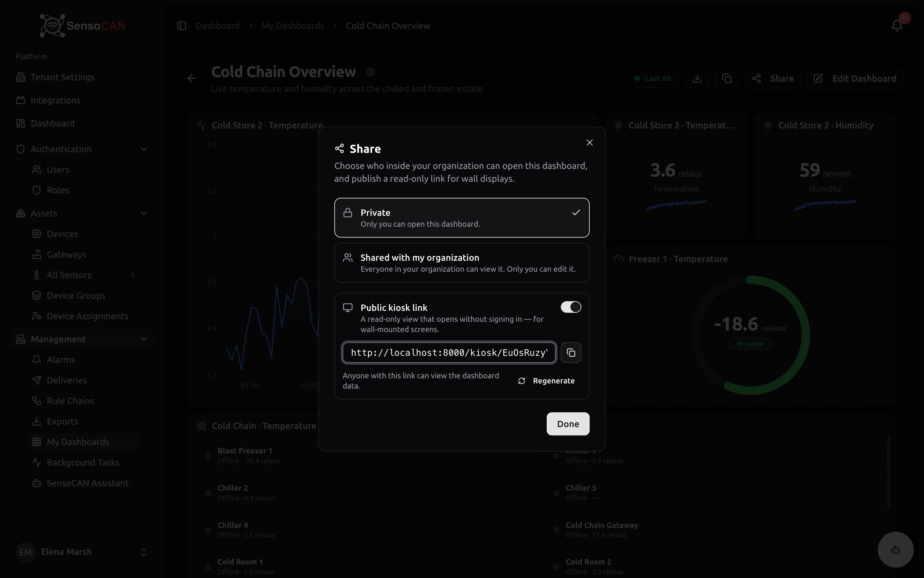Regenerate the public kiosk link
924x578 pixels.
point(546,381)
